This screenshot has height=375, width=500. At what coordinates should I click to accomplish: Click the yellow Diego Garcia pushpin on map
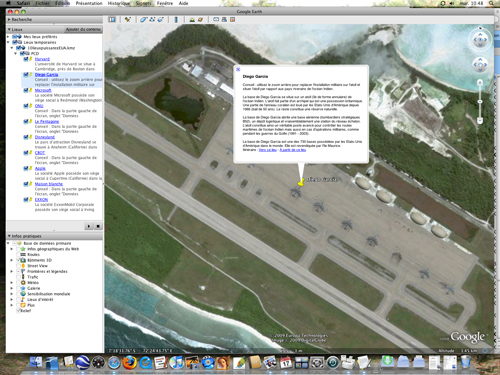[301, 182]
